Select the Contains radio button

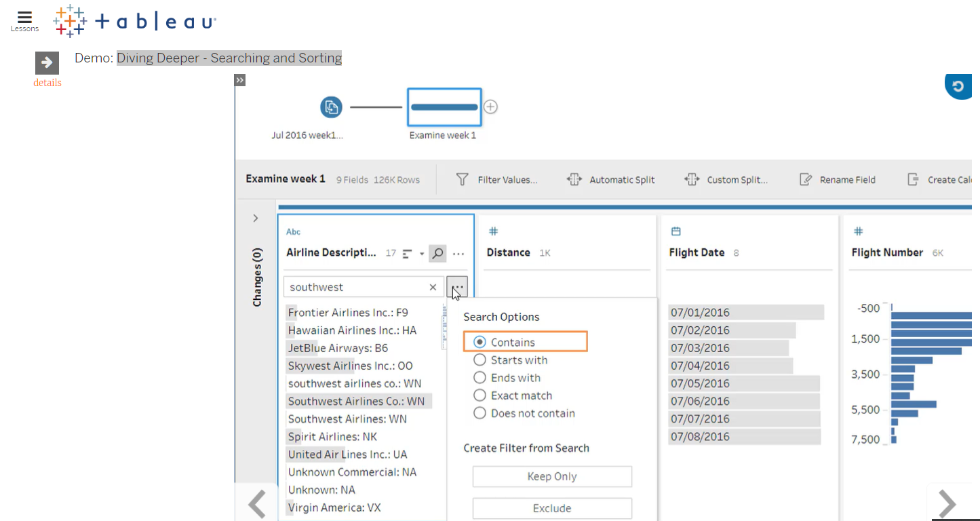pos(479,343)
